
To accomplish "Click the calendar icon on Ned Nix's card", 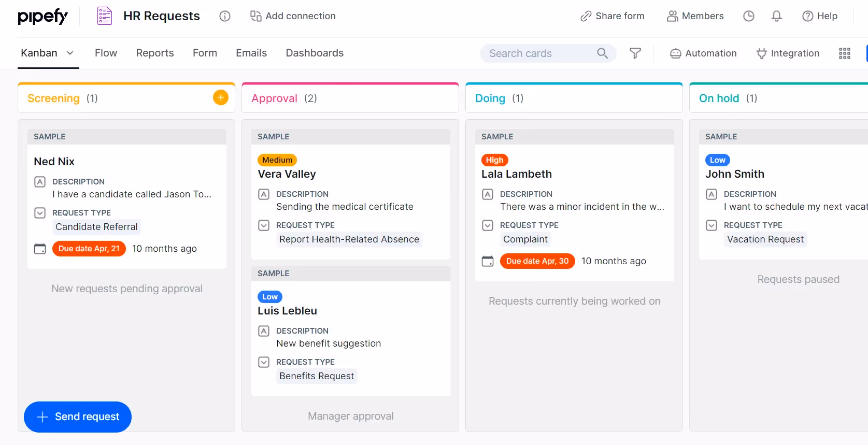I will tap(40, 249).
